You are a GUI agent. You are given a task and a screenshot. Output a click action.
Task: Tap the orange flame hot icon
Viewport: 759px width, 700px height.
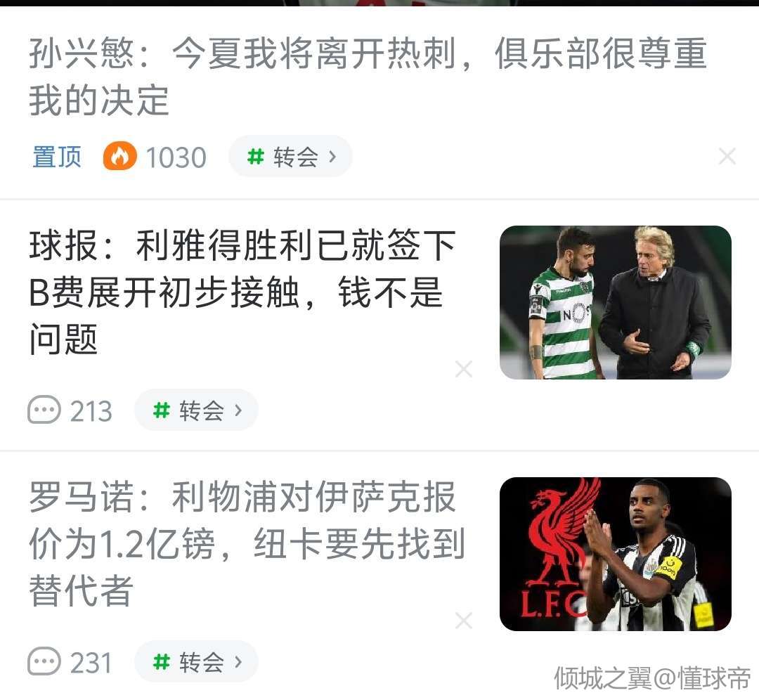pos(119,156)
